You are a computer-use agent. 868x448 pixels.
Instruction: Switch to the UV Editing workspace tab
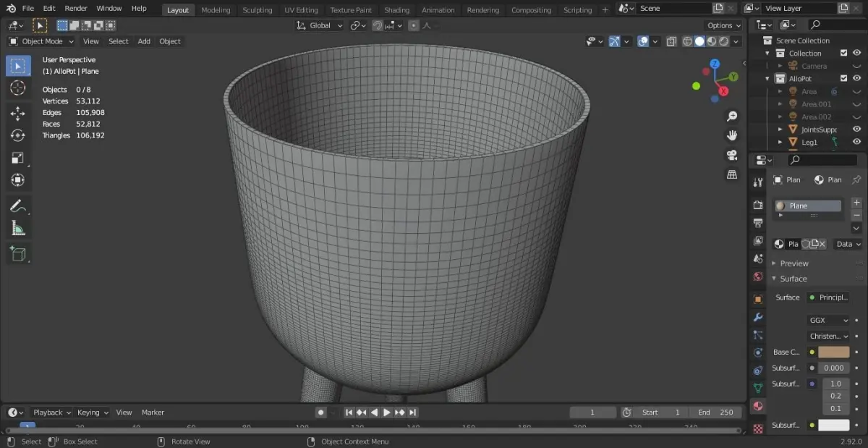(301, 10)
